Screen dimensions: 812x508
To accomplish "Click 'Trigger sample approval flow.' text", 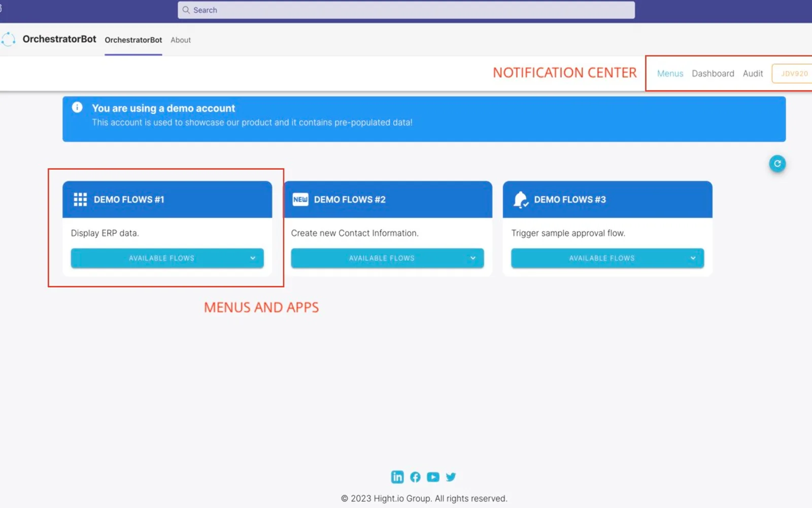I will (568, 233).
